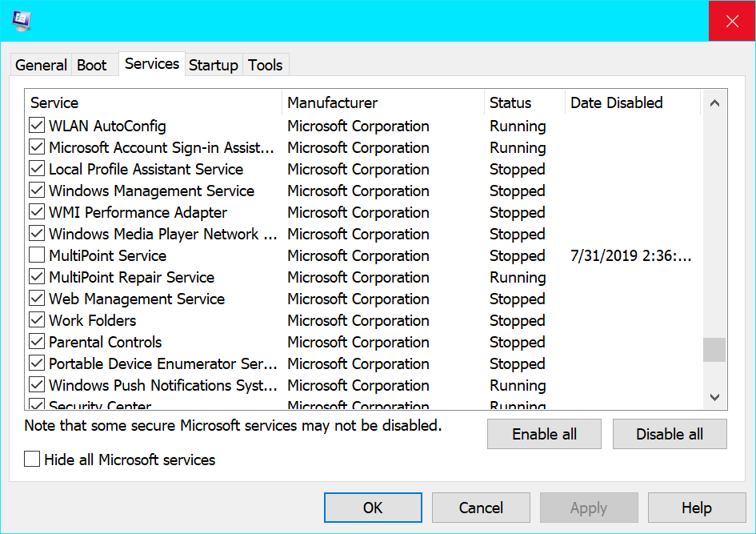Uncheck Portable Device Enumerator Service
The height and width of the screenshot is (534, 756).
pos(37,363)
